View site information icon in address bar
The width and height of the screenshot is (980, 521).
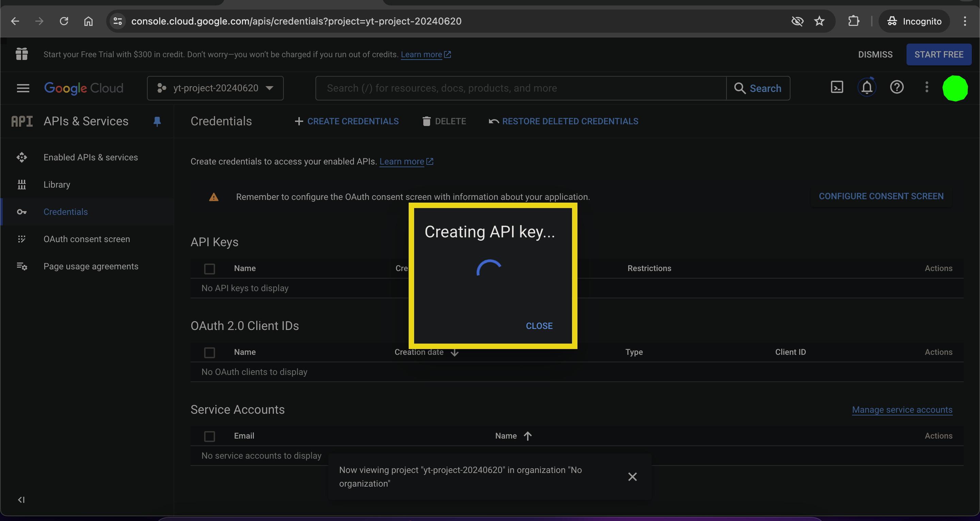[118, 21]
